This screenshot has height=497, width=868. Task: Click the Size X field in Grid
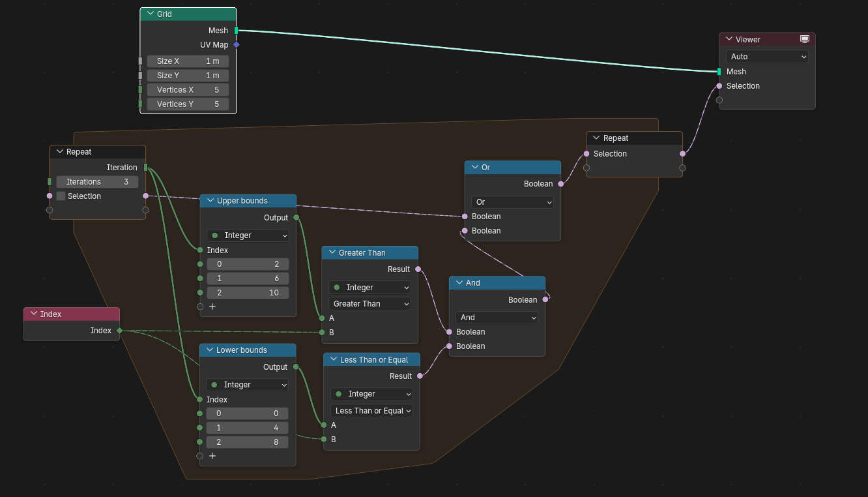[188, 61]
